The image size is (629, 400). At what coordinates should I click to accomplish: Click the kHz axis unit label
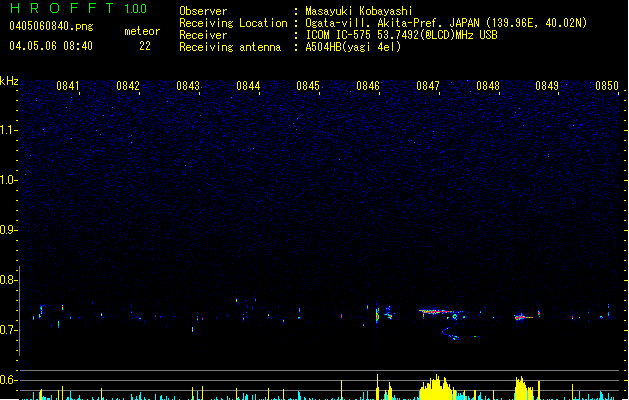click(9, 81)
